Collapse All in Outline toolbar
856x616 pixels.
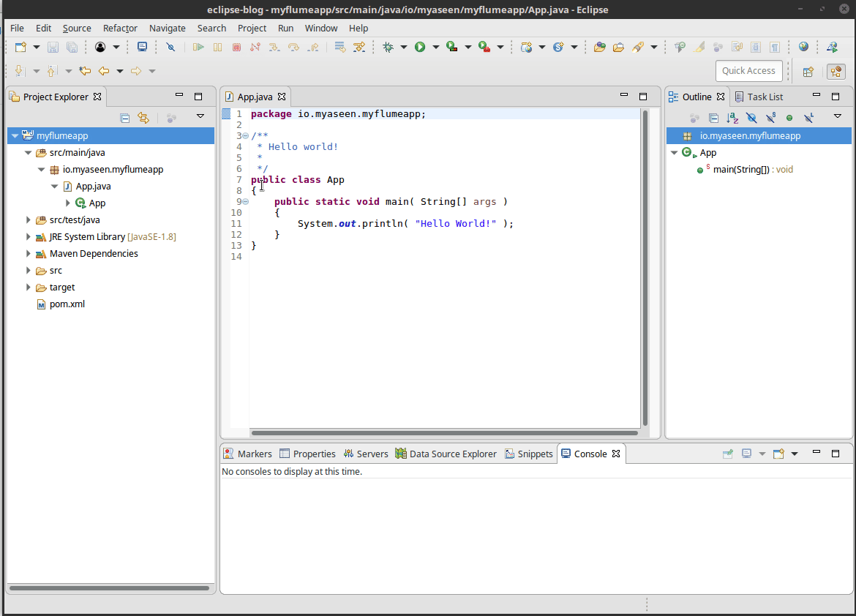[x=713, y=117]
